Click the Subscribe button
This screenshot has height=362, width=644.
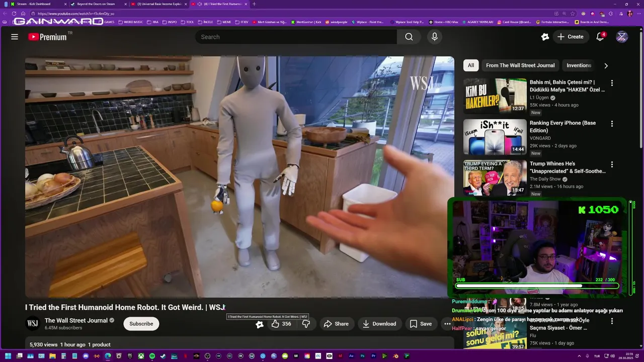click(x=141, y=324)
